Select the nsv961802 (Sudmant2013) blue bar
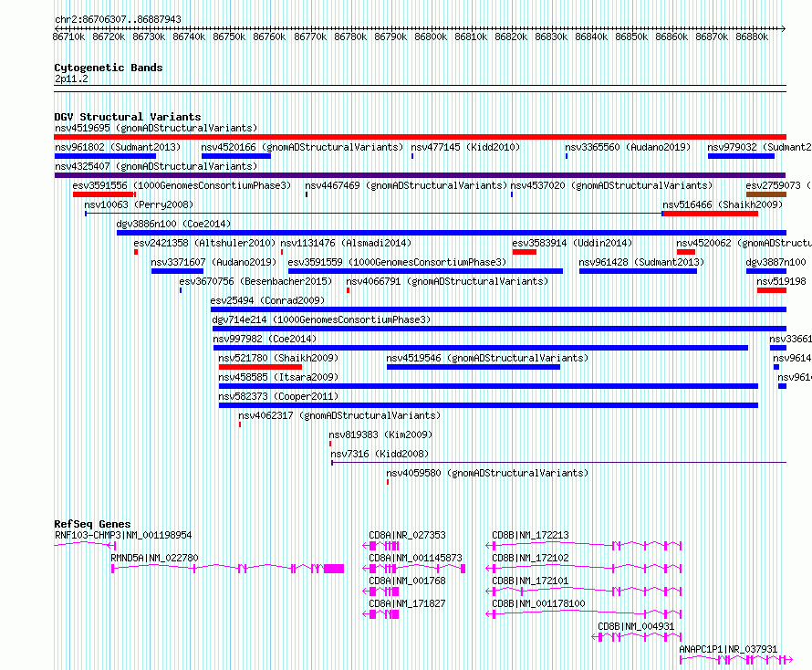This screenshot has width=812, height=670. point(105,156)
